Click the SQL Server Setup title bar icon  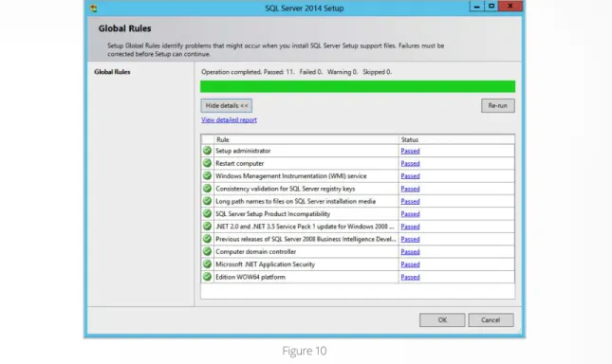coord(94,8)
